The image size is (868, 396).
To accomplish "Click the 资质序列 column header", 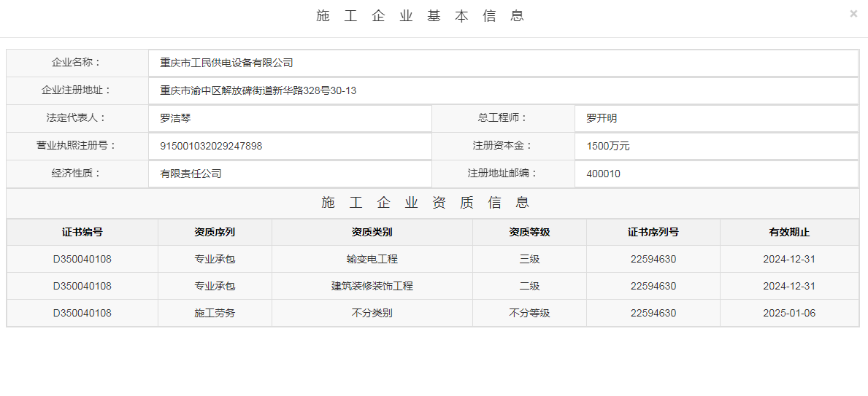I will tap(215, 233).
